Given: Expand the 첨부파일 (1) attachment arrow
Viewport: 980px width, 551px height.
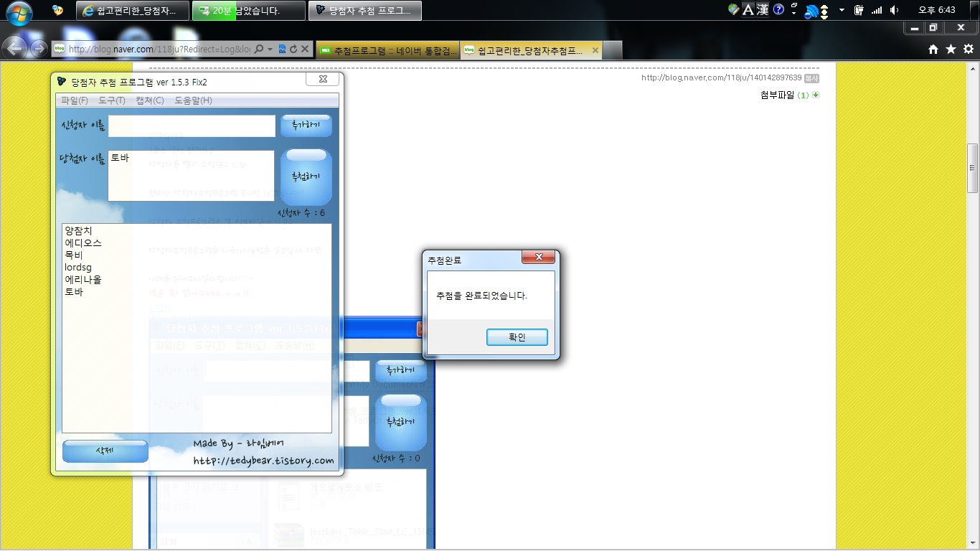Looking at the screenshot, I should (x=816, y=95).
